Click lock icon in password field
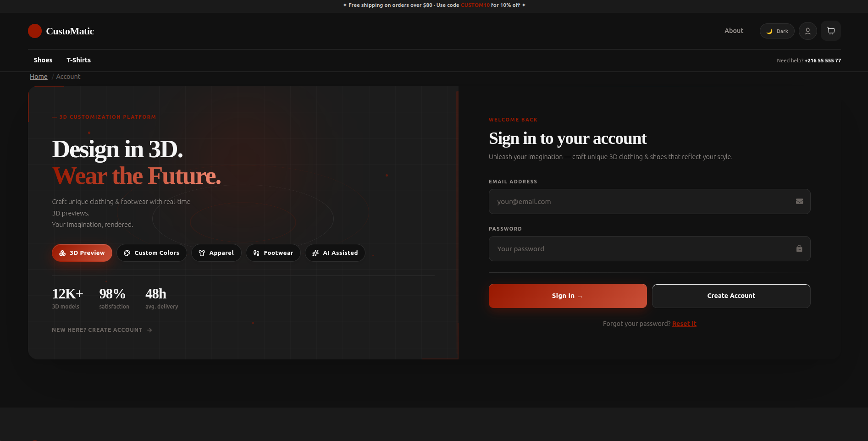Viewport: 868px width, 441px height. 799,248
